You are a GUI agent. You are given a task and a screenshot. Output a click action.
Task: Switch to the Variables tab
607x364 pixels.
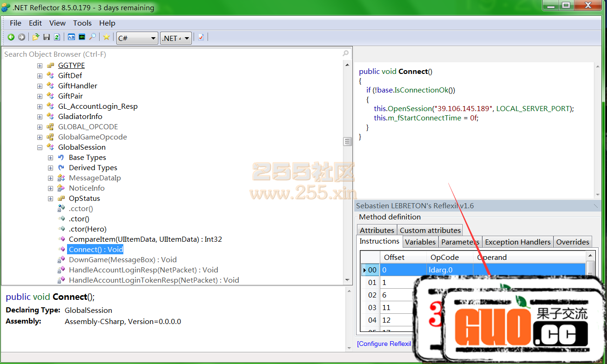click(x=420, y=242)
